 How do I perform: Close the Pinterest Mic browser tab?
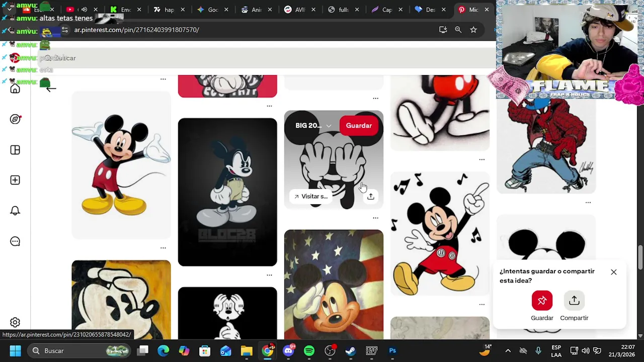point(487,10)
